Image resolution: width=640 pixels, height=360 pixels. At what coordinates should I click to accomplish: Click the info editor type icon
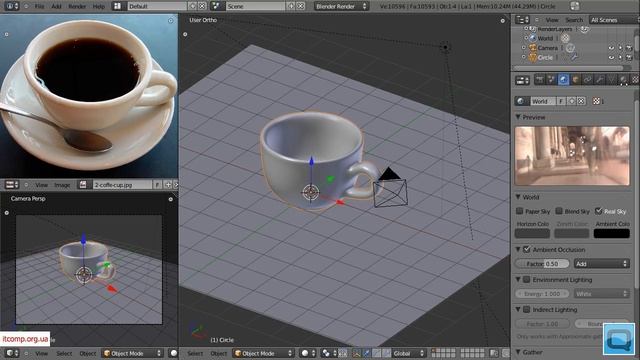click(x=11, y=6)
